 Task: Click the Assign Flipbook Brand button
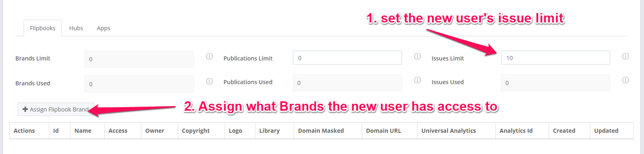pyautogui.click(x=56, y=109)
